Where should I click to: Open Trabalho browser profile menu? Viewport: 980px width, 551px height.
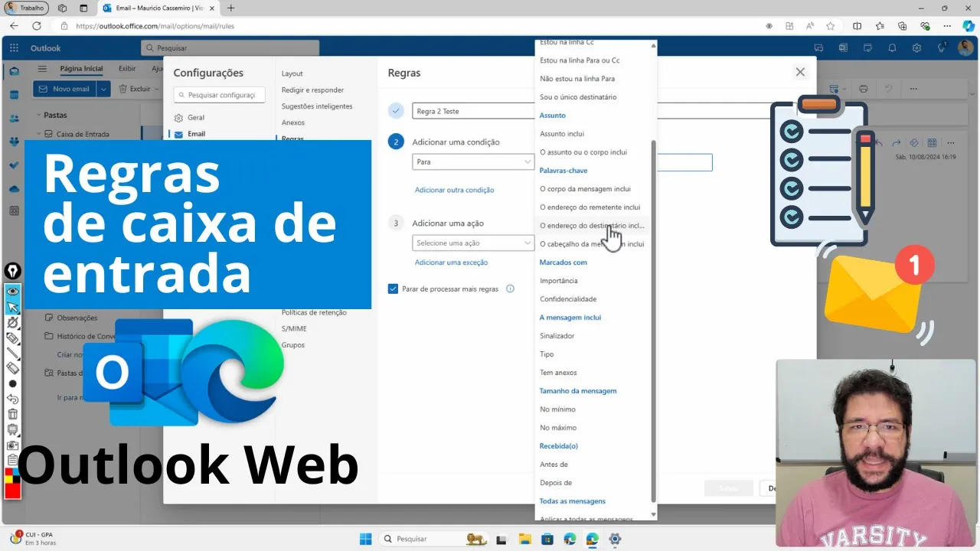[27, 8]
